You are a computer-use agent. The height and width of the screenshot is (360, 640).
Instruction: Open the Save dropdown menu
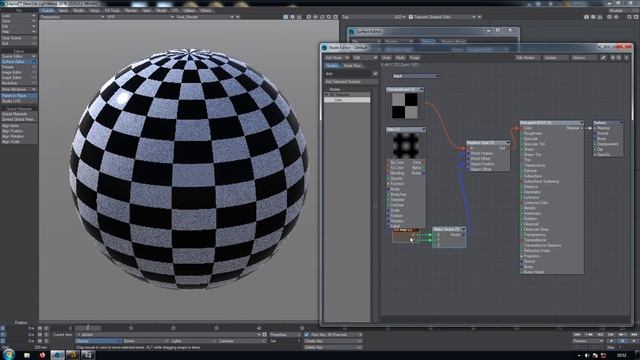point(19,21)
